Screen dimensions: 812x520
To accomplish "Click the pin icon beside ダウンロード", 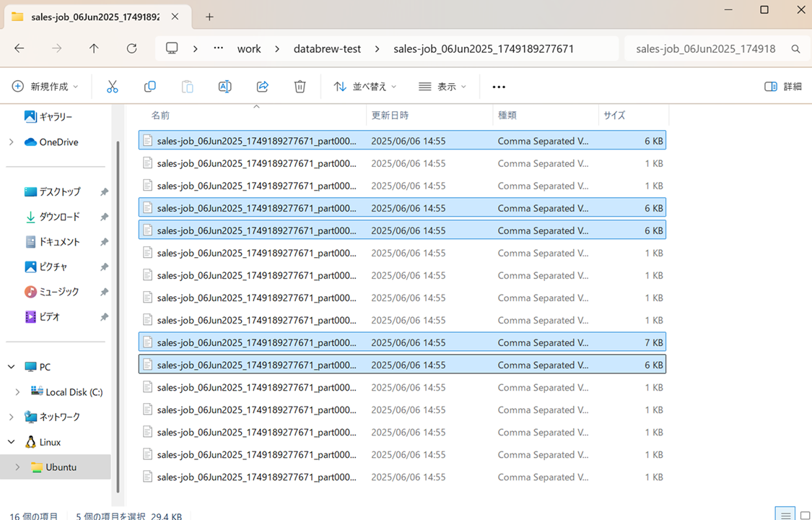I will [x=104, y=217].
